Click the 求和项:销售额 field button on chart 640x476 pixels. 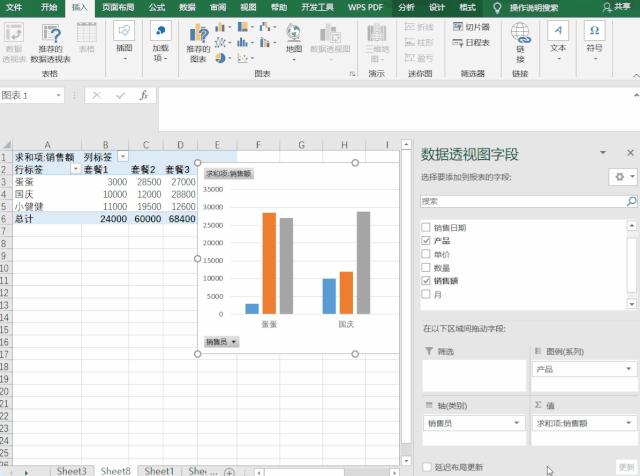(x=228, y=173)
